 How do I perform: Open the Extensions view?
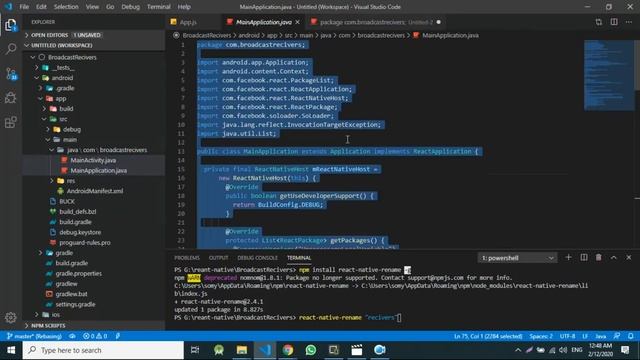coord(11,122)
